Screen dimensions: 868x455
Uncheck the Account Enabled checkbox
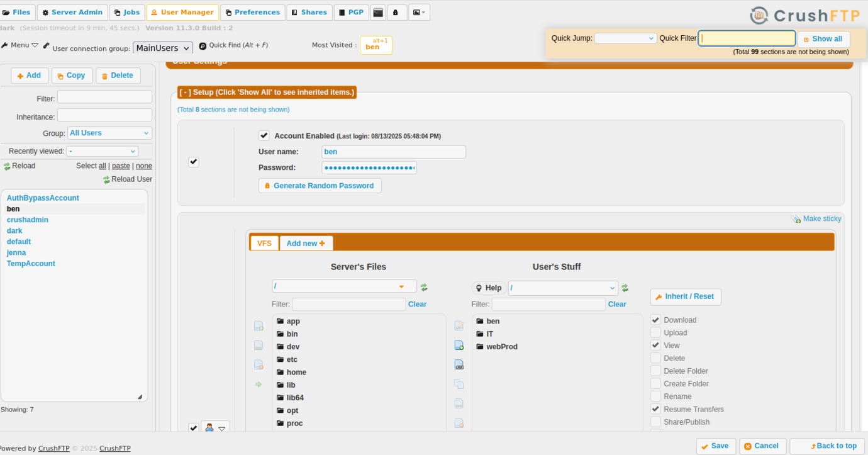pyautogui.click(x=264, y=136)
